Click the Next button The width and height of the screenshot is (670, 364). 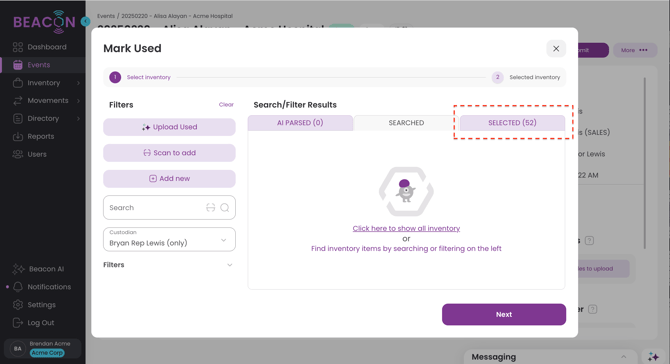504,314
